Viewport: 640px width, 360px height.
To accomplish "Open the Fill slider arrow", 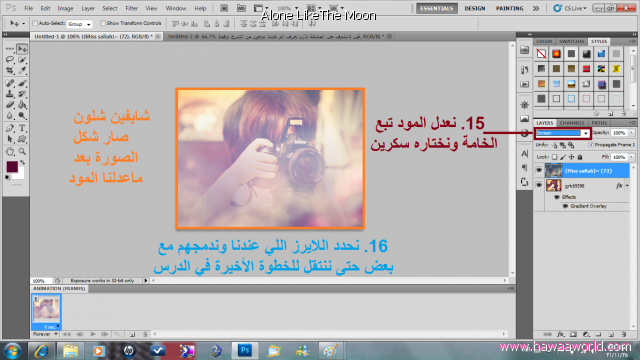I will pyautogui.click(x=631, y=157).
